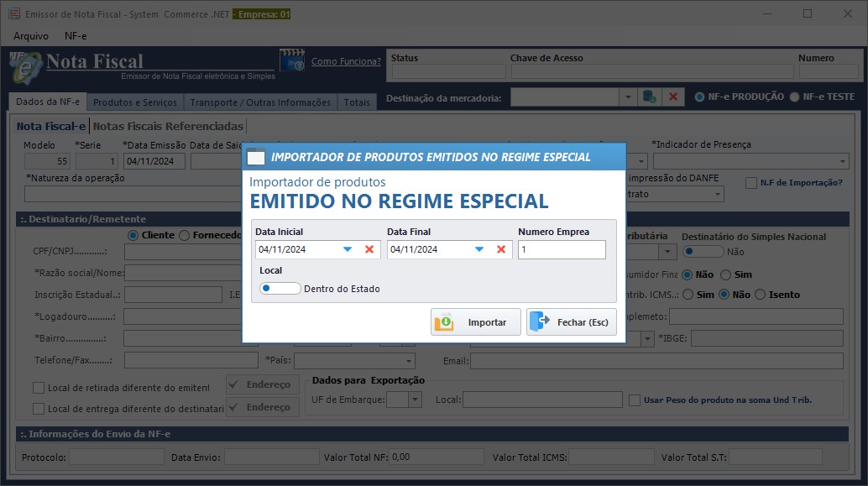The width and height of the screenshot is (868, 486).
Task: Click the video icon beside Como Funciona
Action: [292, 61]
